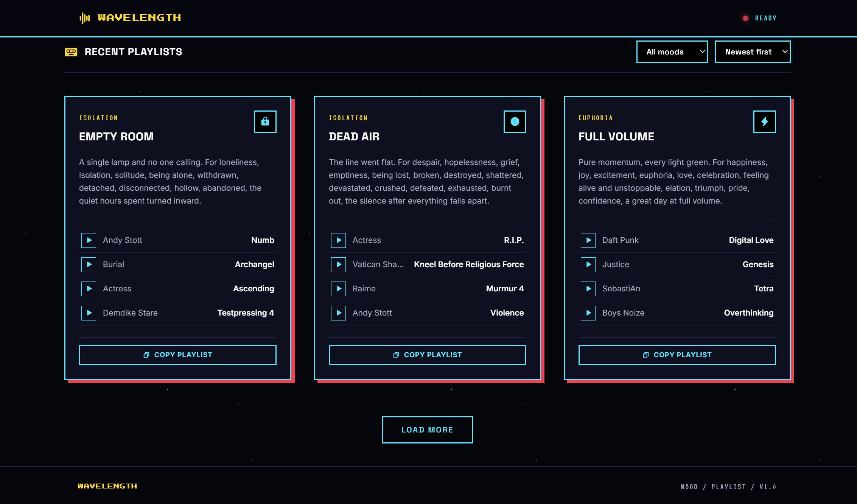Click the alert icon on Dead Air card

(x=515, y=121)
